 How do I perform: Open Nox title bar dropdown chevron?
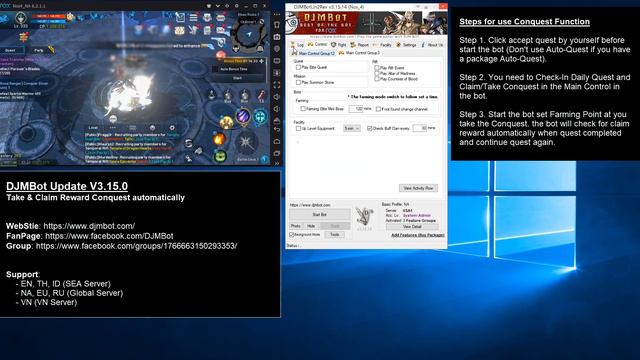tap(218, 6)
